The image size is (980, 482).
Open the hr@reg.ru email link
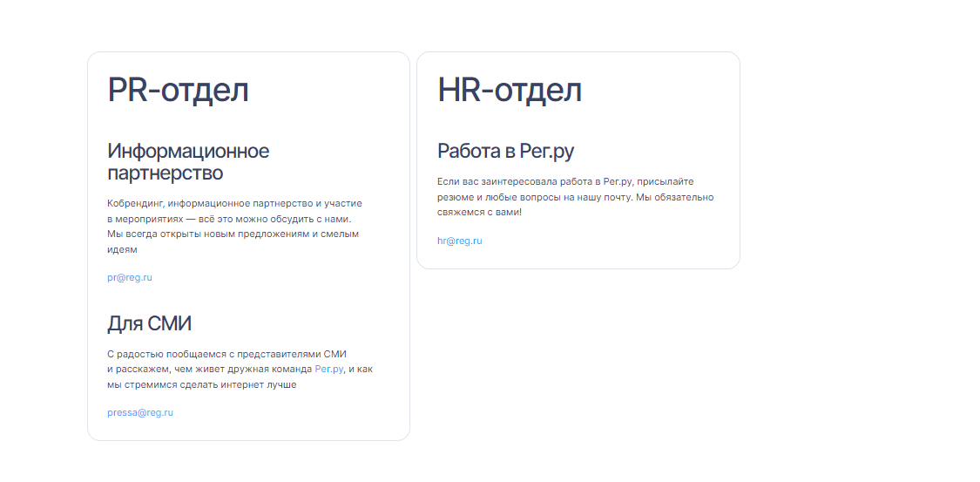click(459, 241)
